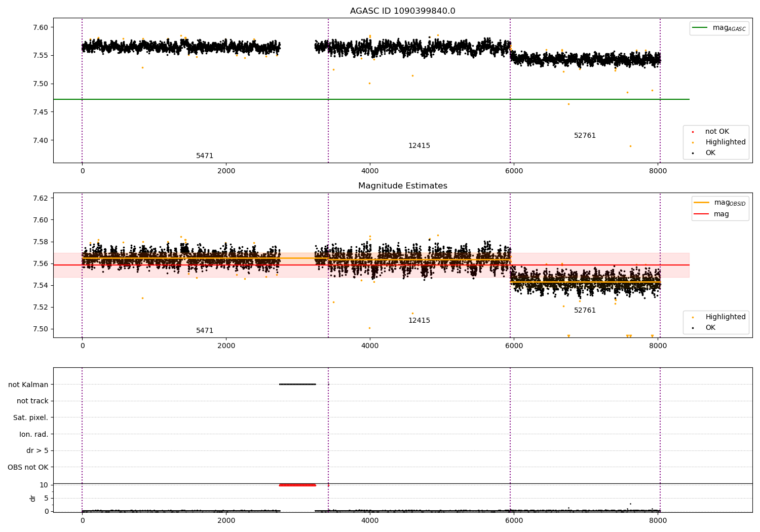Click the 7.55 y-axis tick in top plot
760x532 pixels.
(x=40, y=55)
